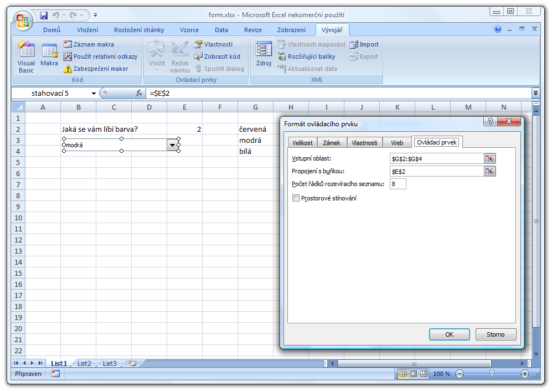552x392 pixels.
Task: Check the Prostorové stínování checkbox
Action: pyautogui.click(x=296, y=198)
